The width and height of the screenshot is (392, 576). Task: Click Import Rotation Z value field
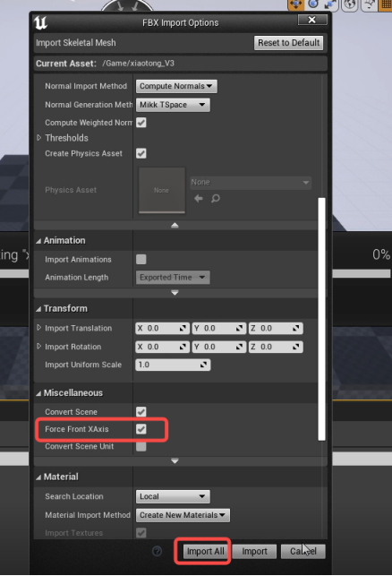[276, 347]
